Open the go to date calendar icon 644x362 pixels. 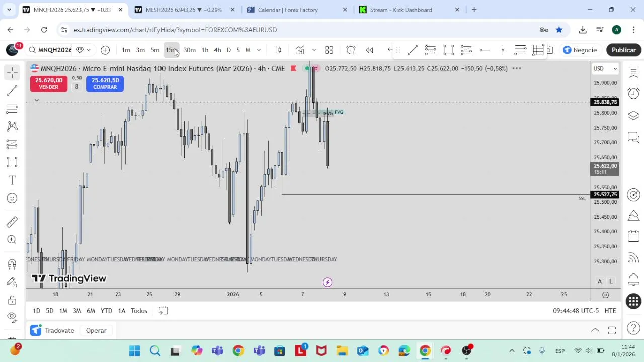[x=163, y=311]
